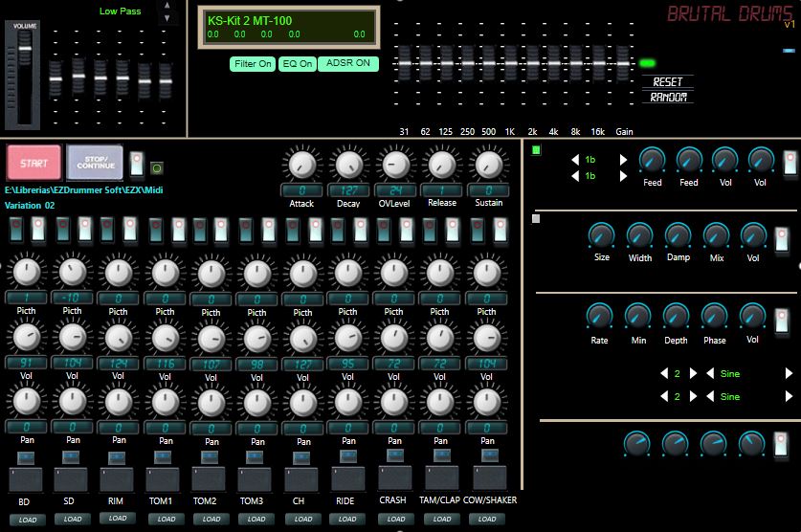Trigger the CRASH drum pad
This screenshot has height=532, width=801.
point(394,478)
